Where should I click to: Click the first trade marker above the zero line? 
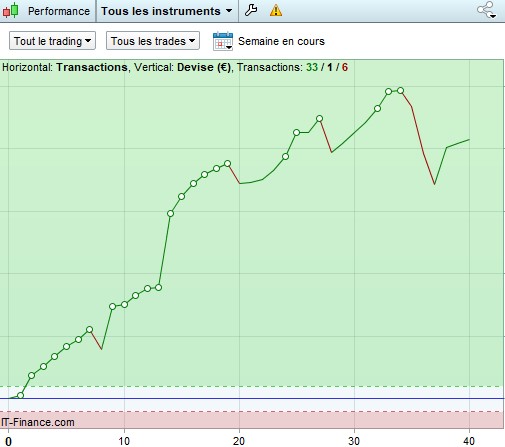pyautogui.click(x=20, y=395)
